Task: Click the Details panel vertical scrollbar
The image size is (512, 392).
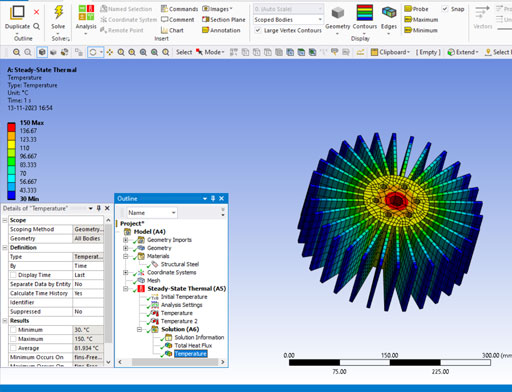Action: point(108,283)
